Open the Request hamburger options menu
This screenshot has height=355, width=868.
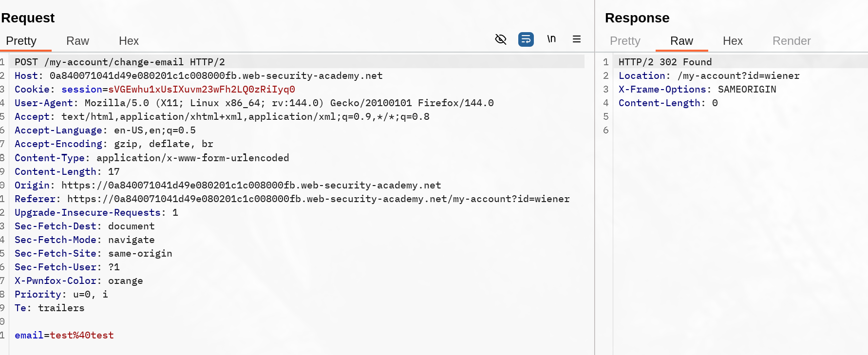577,39
